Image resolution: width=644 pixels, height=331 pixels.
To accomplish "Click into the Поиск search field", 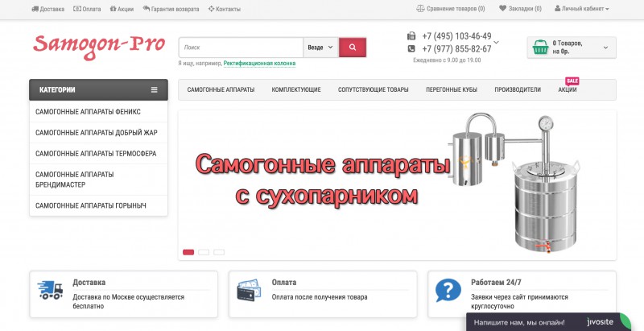I will [x=241, y=48].
